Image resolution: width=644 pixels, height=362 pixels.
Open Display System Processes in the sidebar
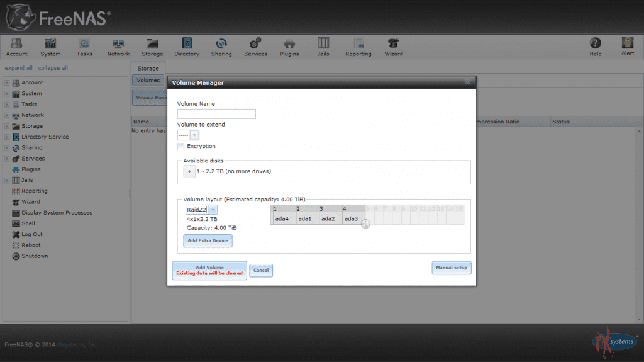pos(57,213)
